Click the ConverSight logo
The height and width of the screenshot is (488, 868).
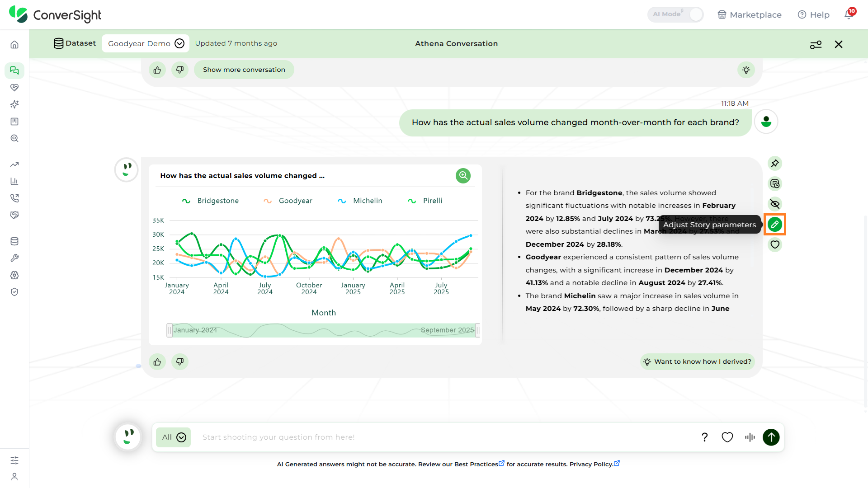[x=55, y=14]
